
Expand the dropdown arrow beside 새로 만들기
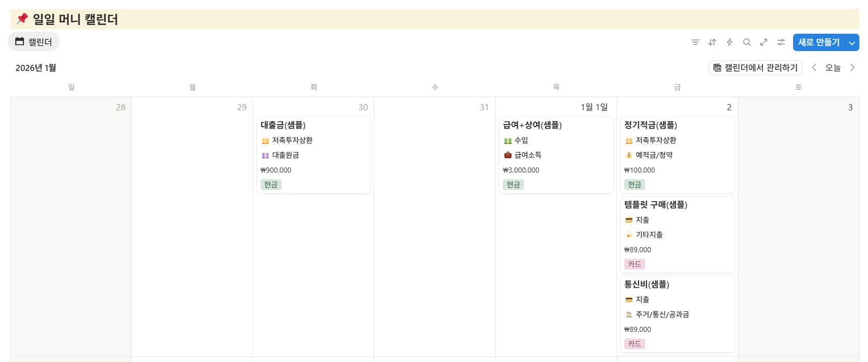[852, 43]
